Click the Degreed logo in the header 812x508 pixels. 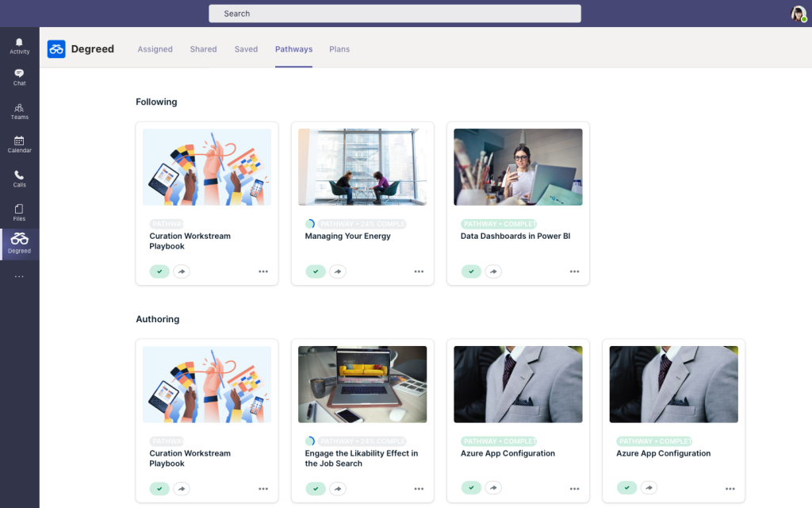[56, 49]
